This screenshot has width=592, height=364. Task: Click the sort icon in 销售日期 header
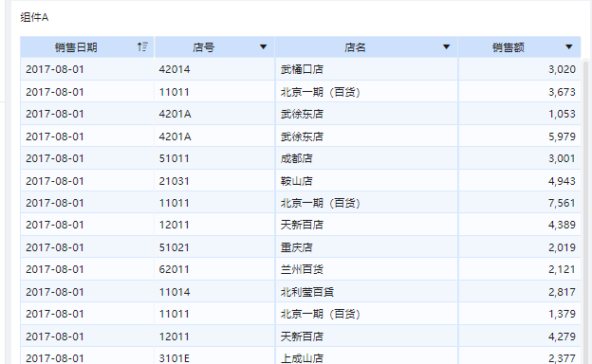pos(142,46)
